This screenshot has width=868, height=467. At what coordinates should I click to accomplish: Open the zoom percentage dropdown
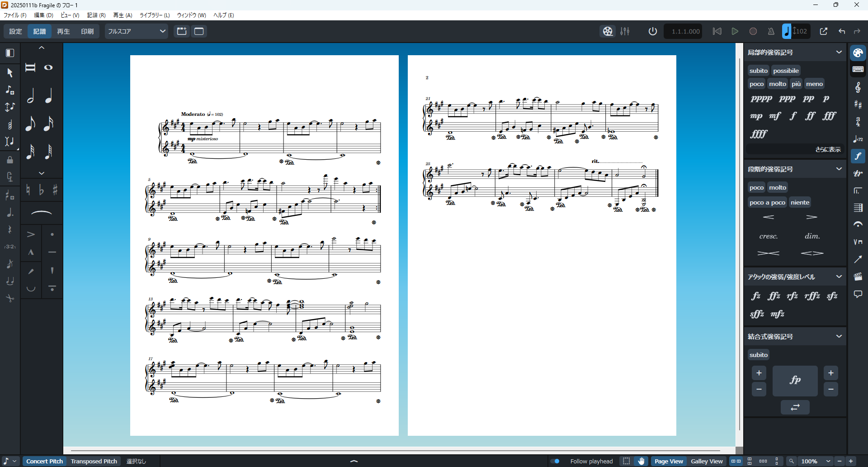(x=828, y=461)
